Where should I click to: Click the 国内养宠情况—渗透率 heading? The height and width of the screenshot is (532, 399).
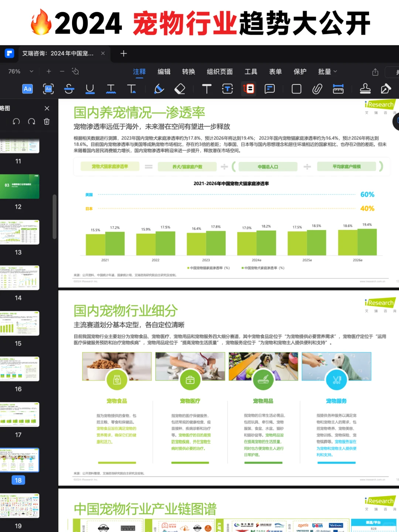139,113
